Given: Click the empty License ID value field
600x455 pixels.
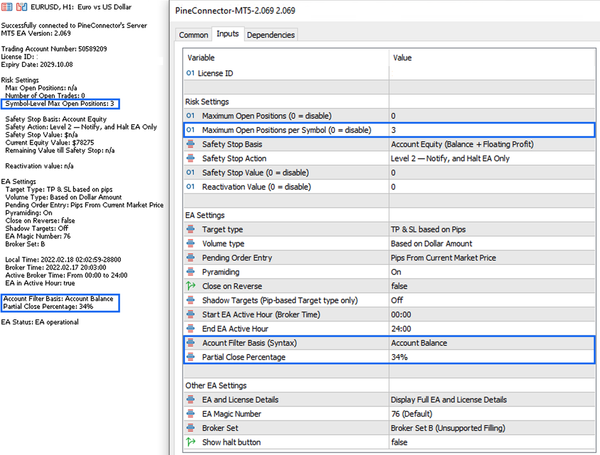Looking at the screenshot, I should point(489,73).
